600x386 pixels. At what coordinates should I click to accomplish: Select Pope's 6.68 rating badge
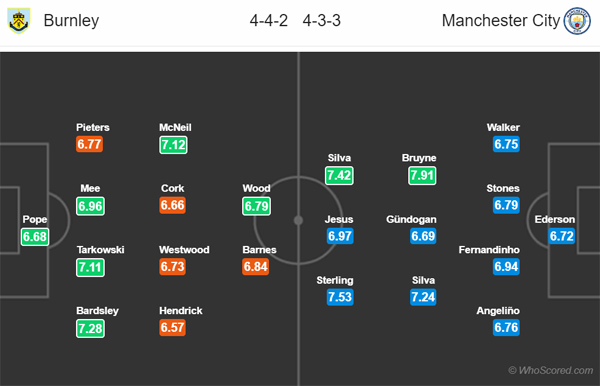(35, 236)
